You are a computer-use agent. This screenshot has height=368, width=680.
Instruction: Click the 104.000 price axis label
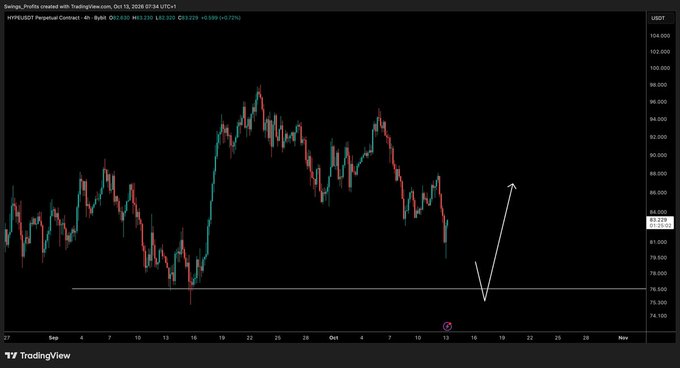click(x=659, y=36)
